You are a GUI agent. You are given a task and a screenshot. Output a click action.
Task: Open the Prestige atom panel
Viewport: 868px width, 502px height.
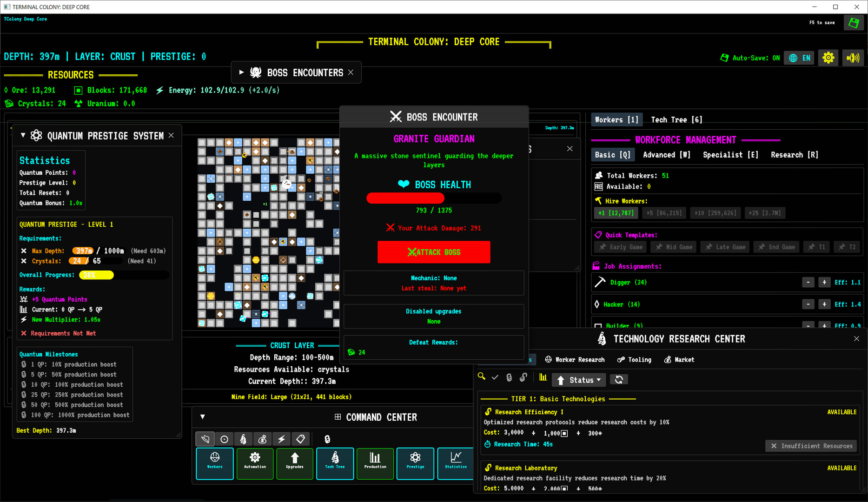[415, 463]
